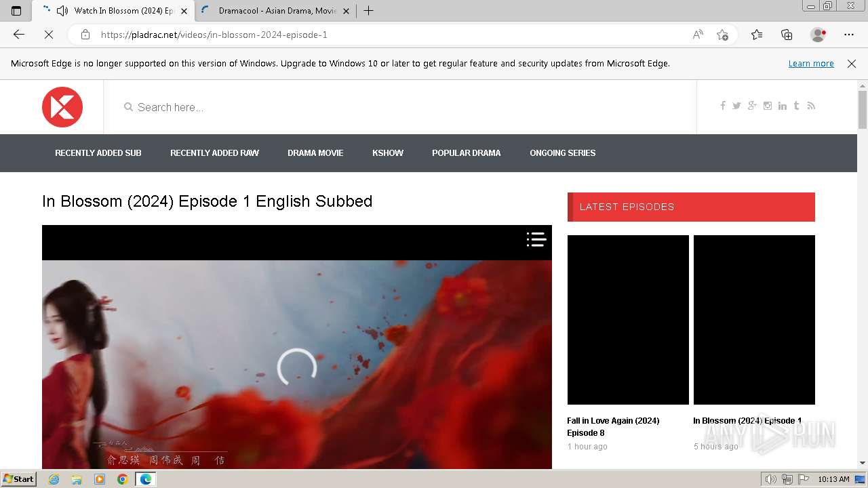Open Internet Explorer from taskbar
868x488 pixels.
(x=54, y=479)
